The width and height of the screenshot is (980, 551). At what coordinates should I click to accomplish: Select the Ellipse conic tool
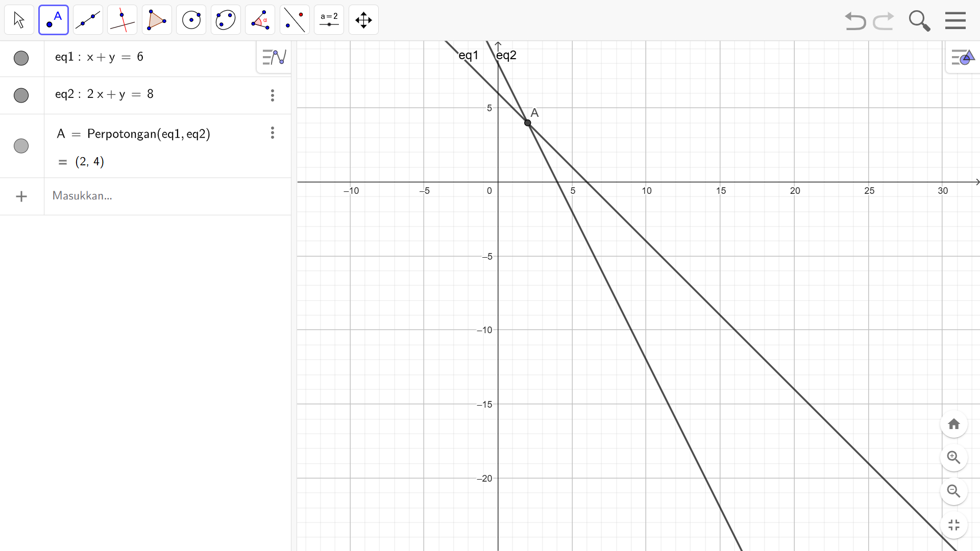coord(226,20)
